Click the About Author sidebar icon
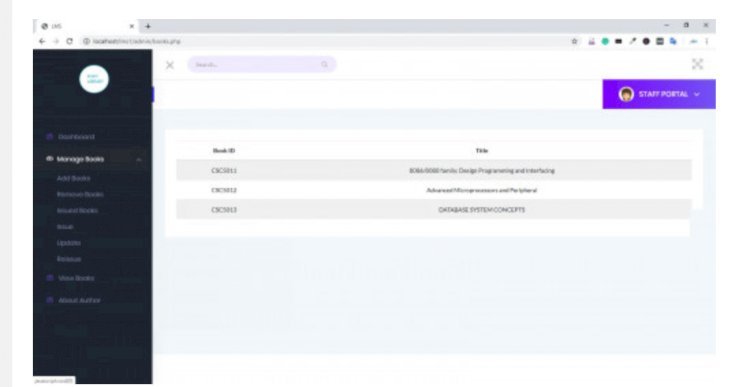Screen dimensions: 750x387 [x=49, y=300]
